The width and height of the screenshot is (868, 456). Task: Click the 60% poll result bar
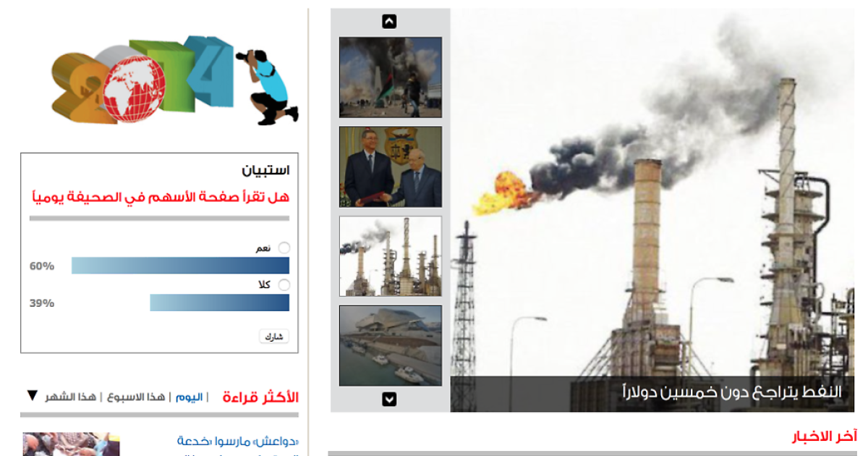(x=180, y=266)
